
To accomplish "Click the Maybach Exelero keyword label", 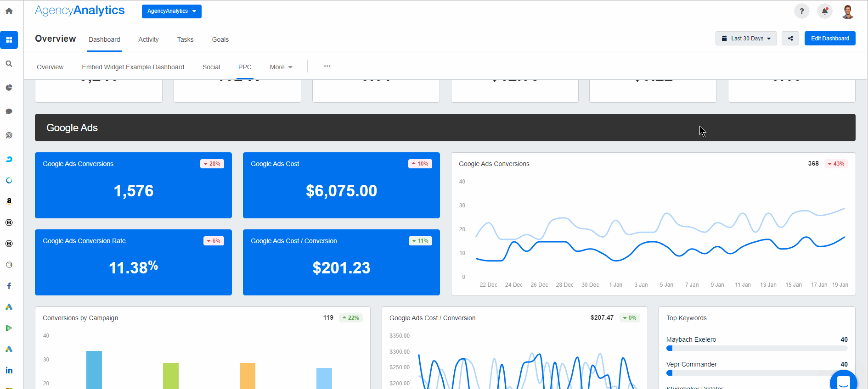I will pos(691,339).
